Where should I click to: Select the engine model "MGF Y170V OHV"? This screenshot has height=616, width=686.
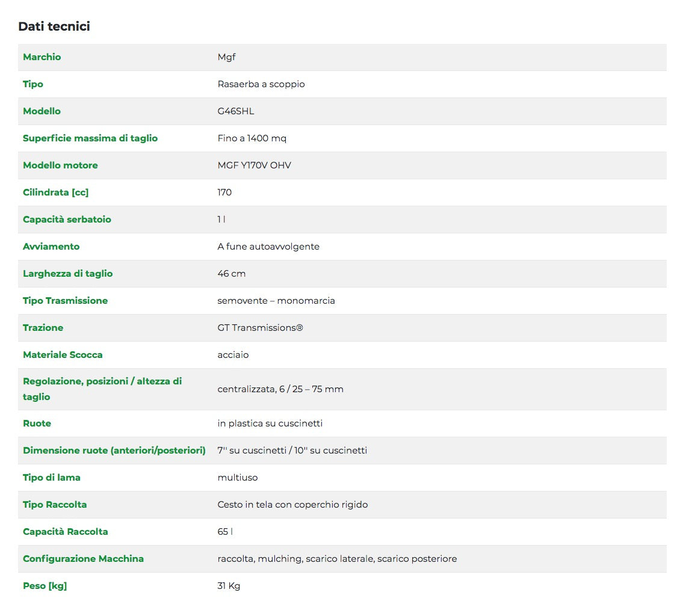[255, 165]
